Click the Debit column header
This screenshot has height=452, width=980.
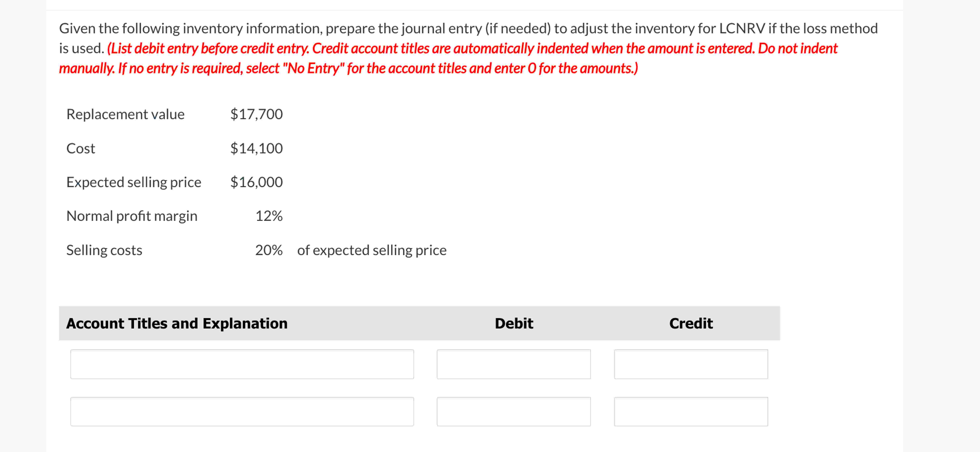(x=514, y=323)
